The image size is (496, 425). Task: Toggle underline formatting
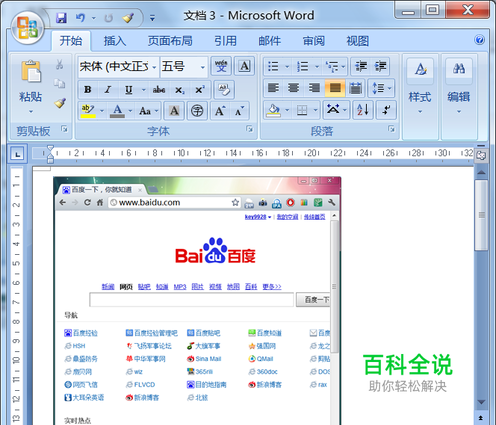[128, 90]
